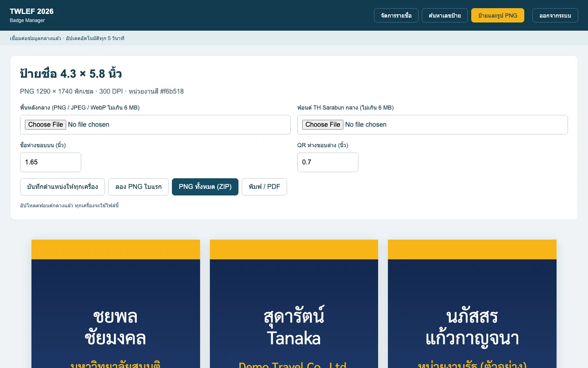
Task: Click the อัปโหลดฟอนต์กลางแล้ว status note
Action: [69, 205]
